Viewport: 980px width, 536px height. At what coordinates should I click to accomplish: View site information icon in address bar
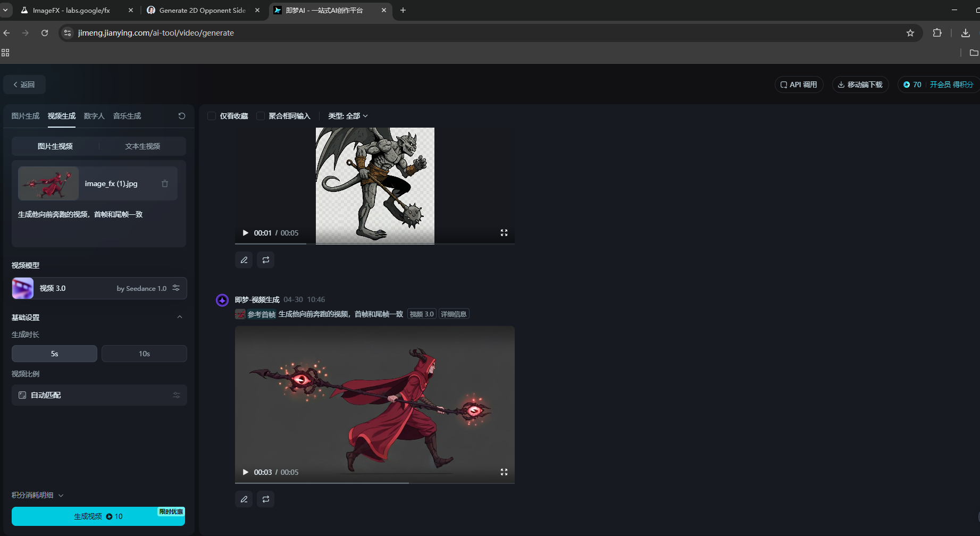click(x=68, y=33)
